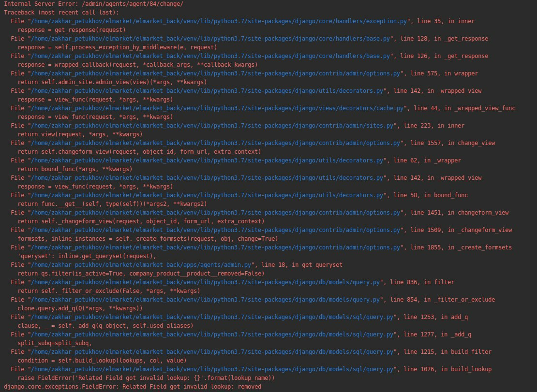Click the 'response = get_response(request)' line
The width and height of the screenshot is (537, 392).
click(x=72, y=30)
